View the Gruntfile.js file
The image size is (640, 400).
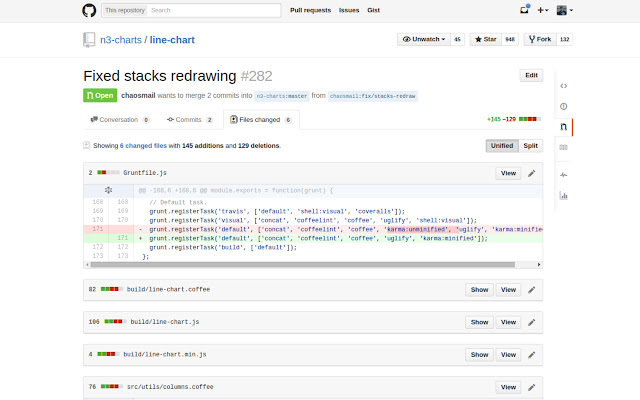click(508, 173)
